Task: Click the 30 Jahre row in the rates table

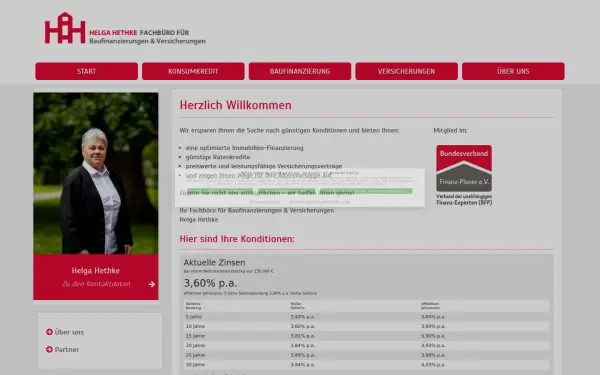Action: [367, 365]
